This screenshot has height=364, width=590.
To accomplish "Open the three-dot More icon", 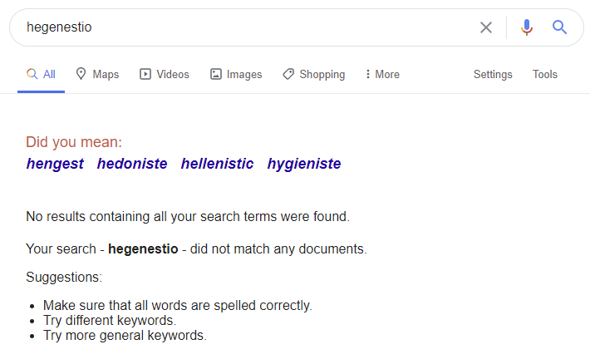I will coord(367,74).
